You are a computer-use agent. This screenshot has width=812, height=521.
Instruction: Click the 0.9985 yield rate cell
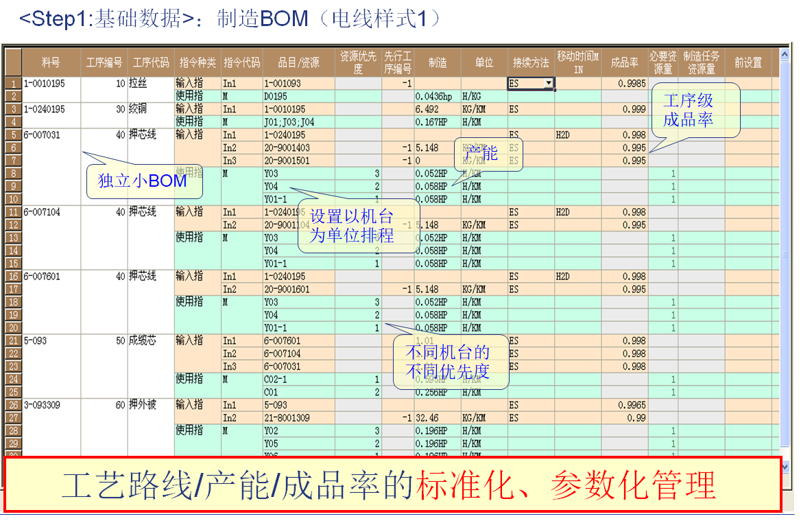point(624,84)
